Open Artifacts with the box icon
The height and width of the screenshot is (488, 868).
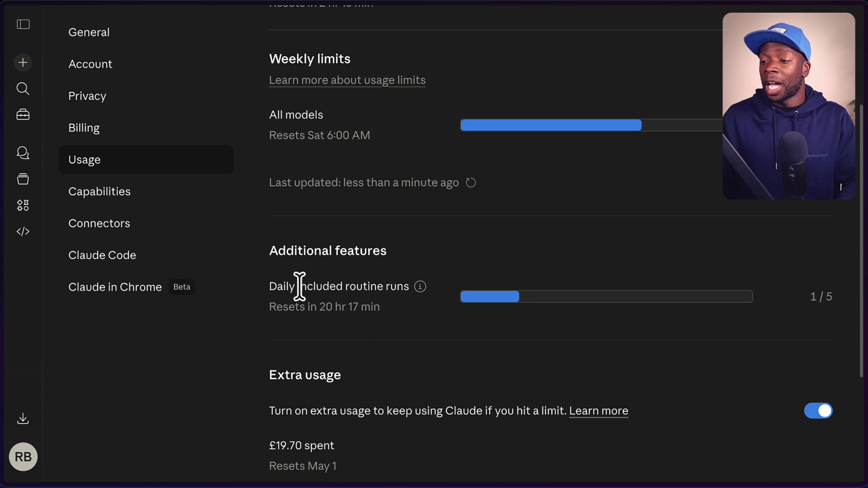coord(23,179)
